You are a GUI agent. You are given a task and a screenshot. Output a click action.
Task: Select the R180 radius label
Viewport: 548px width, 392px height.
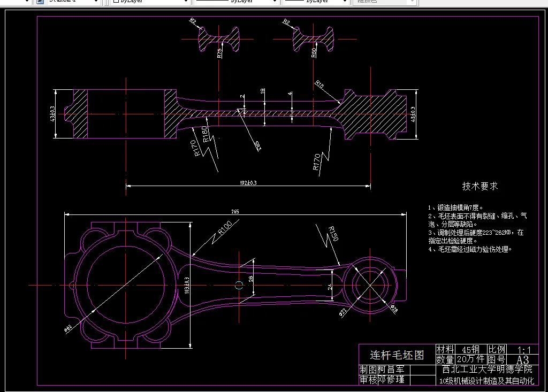click(x=206, y=134)
